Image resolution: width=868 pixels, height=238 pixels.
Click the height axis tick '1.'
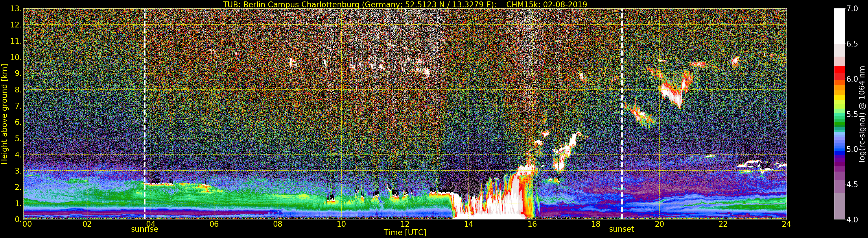point(19,203)
